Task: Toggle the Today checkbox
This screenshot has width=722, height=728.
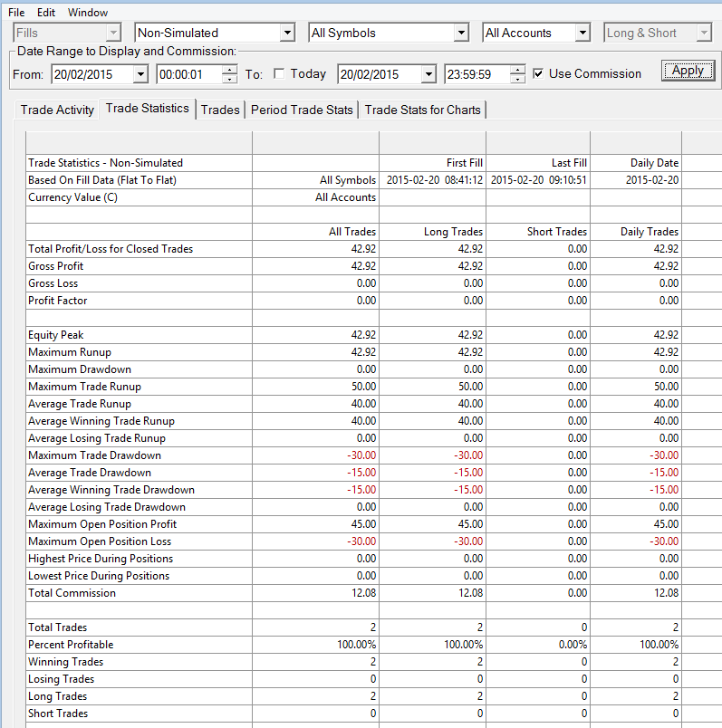Action: click(x=279, y=74)
